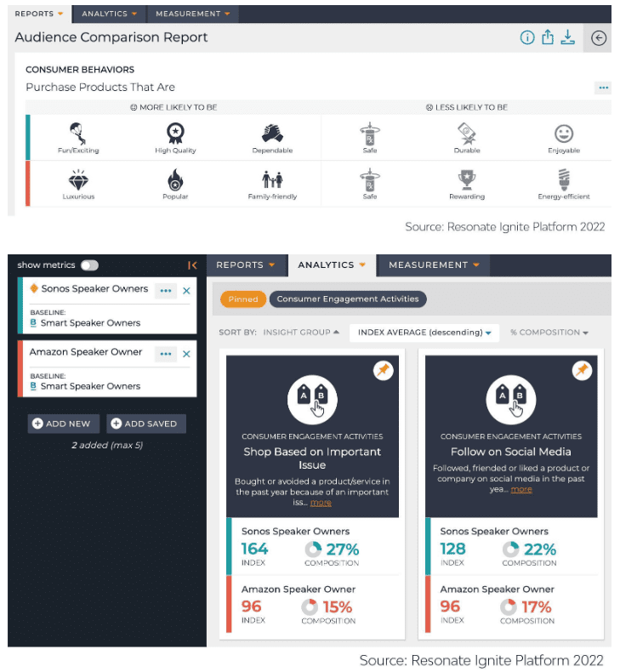620x672 pixels.
Task: Click the Add New button
Action: click(64, 424)
